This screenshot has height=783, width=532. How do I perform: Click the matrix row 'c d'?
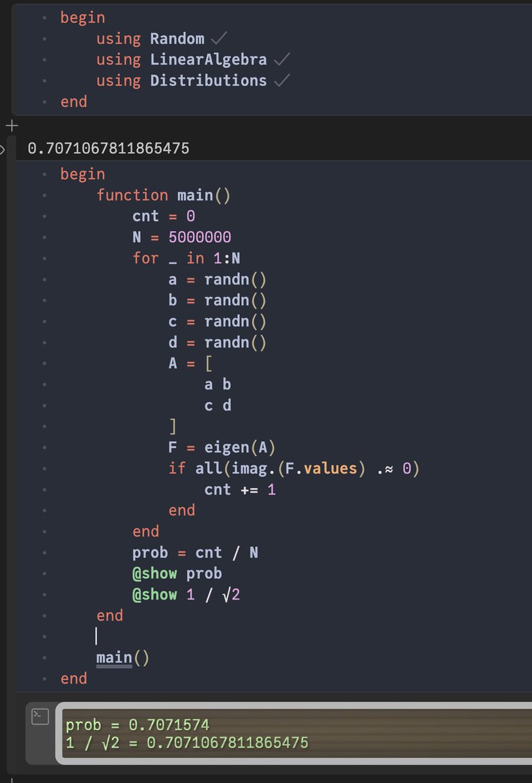tap(218, 405)
